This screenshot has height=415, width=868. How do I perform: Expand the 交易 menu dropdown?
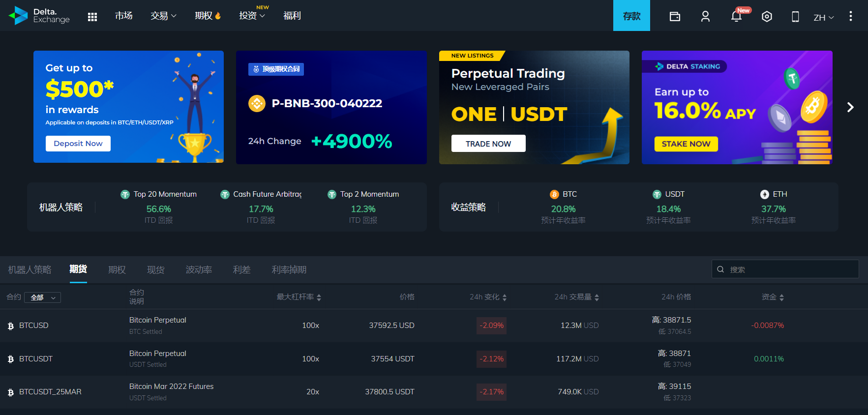coord(163,16)
